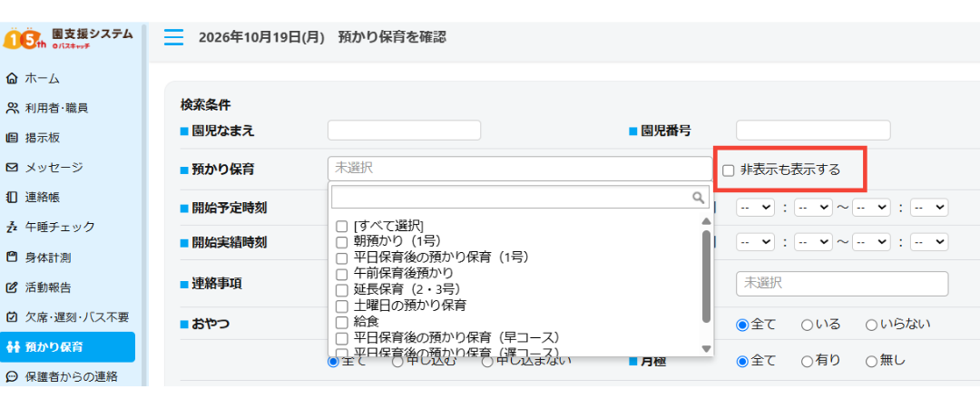This screenshot has height=408, width=980.
Task: Click the dropdown list search box
Action: [x=520, y=198]
